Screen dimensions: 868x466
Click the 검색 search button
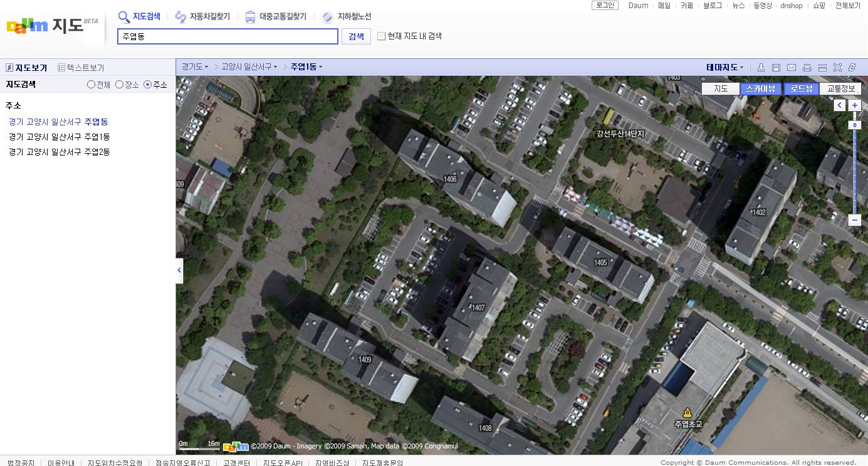click(x=356, y=36)
